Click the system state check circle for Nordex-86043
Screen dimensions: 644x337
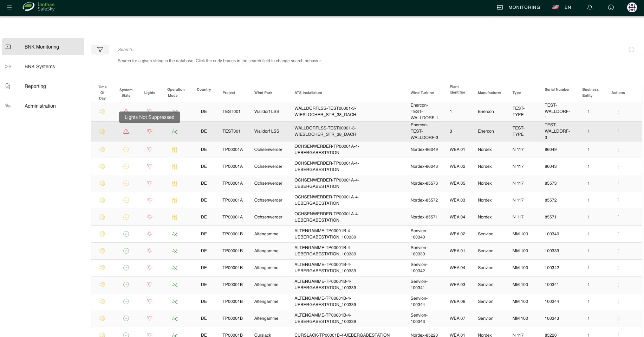[126, 166]
